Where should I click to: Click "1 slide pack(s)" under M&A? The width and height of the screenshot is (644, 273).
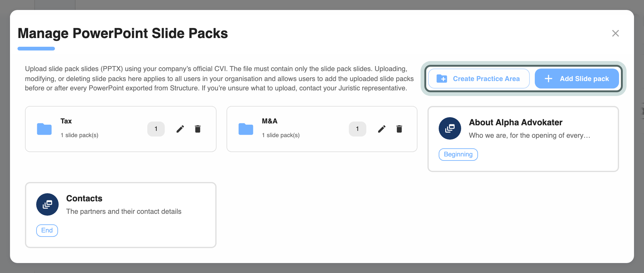point(281,135)
